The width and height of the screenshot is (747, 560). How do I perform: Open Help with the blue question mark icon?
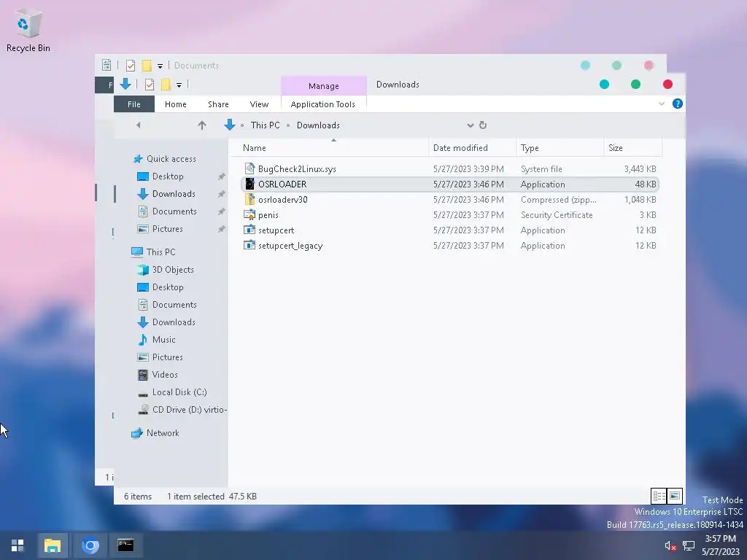(677, 104)
